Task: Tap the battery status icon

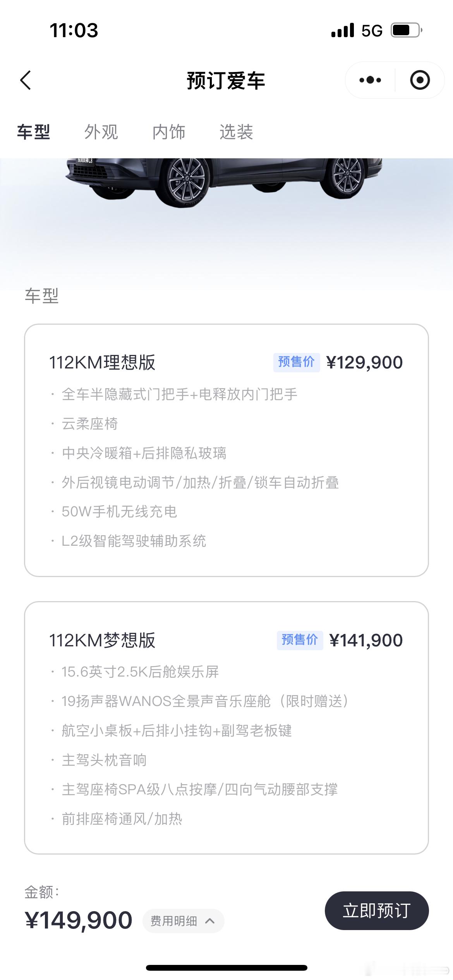Action: pyautogui.click(x=407, y=30)
